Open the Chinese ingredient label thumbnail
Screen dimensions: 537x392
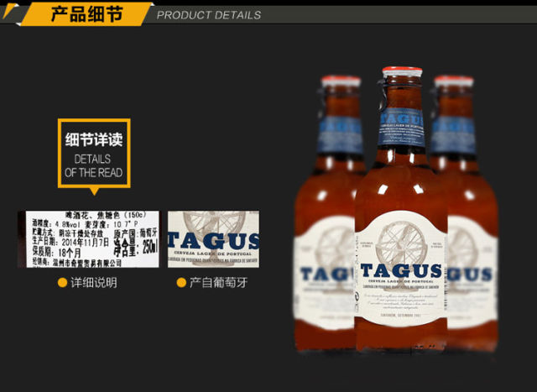[x=87, y=239]
